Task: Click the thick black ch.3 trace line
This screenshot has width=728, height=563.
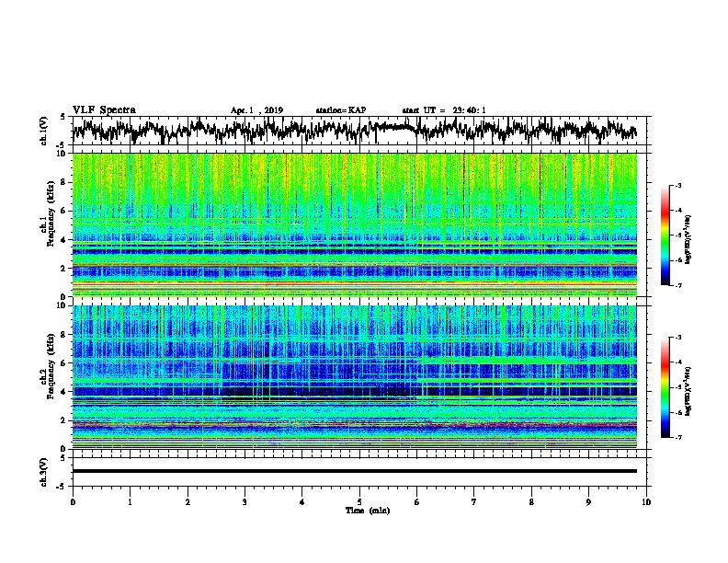Action: [354, 471]
